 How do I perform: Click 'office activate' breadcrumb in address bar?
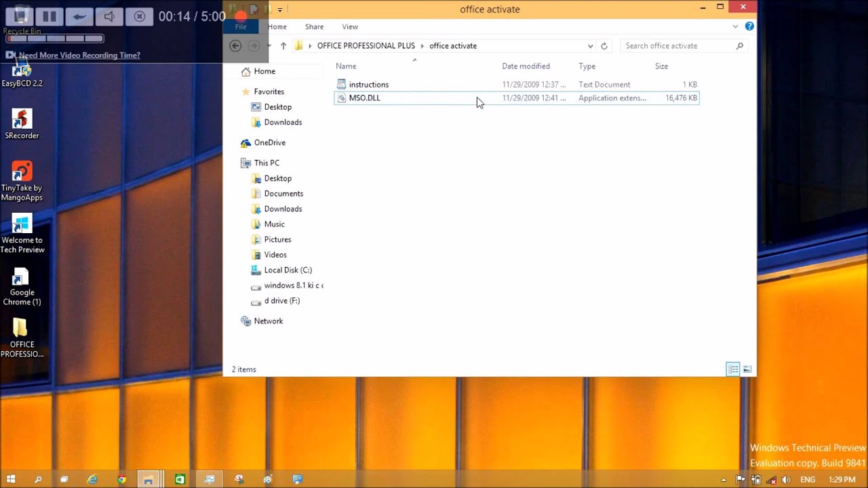click(x=453, y=45)
